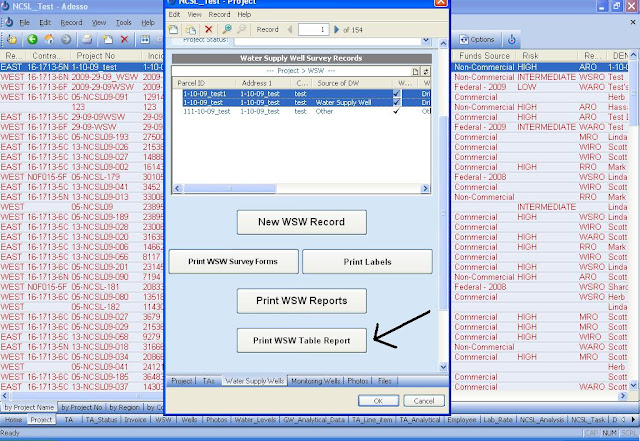This screenshot has width=640, height=441.
Task: Switch to Monitoring Wells tab in dialog
Action: coord(316,381)
